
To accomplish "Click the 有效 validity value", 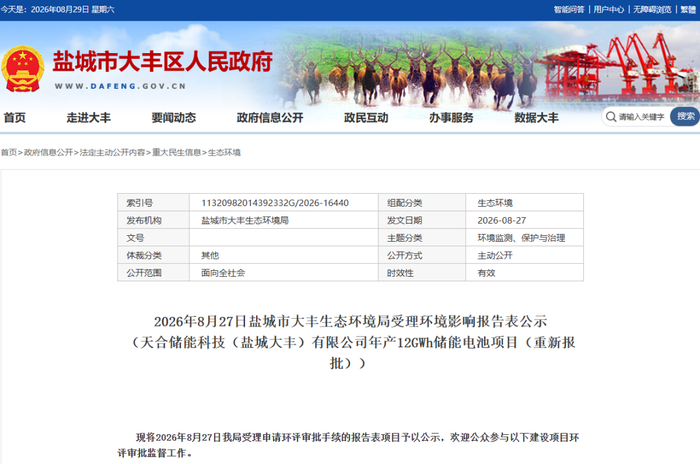I will 486,273.
